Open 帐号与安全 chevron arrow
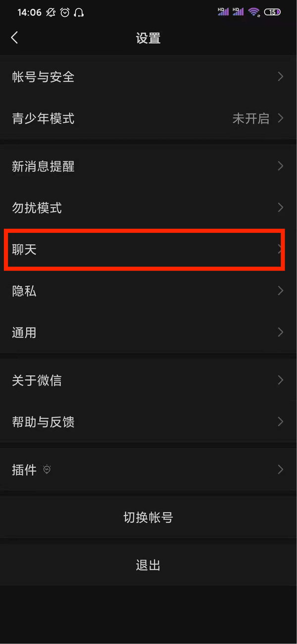Screen dimensions: 297x644 coord(280,77)
